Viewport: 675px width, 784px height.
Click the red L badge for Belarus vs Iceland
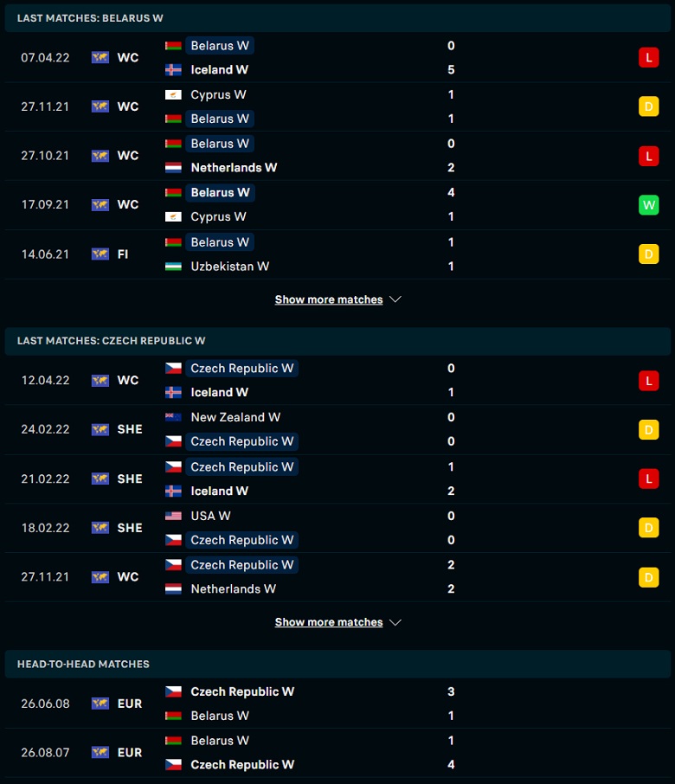point(648,57)
